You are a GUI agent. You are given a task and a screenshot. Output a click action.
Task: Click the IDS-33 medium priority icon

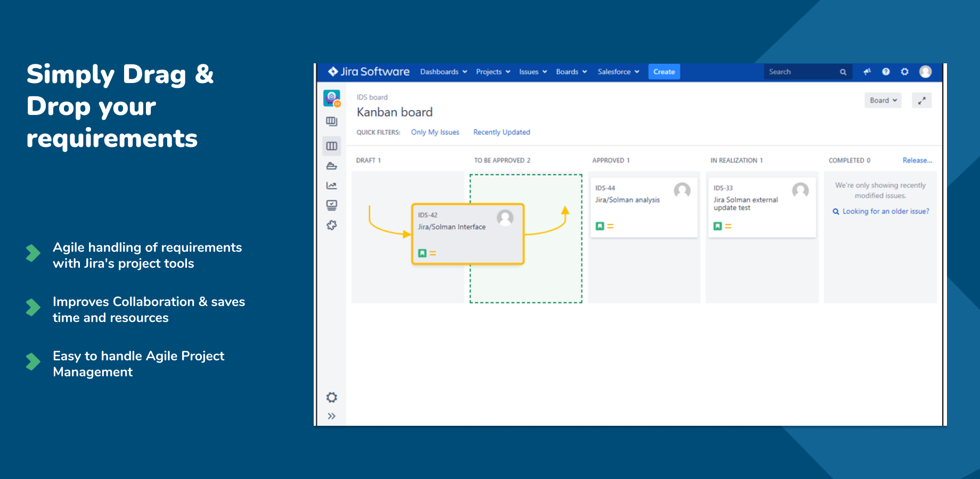click(x=728, y=226)
